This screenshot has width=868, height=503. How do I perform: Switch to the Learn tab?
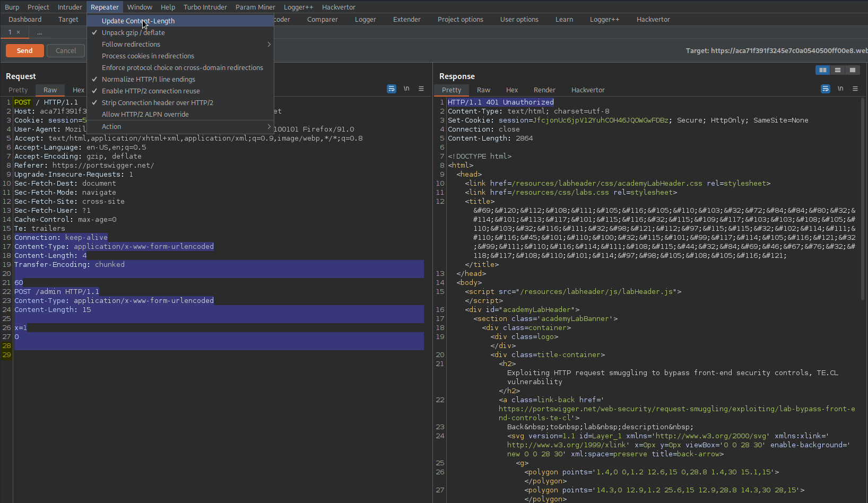pyautogui.click(x=564, y=20)
